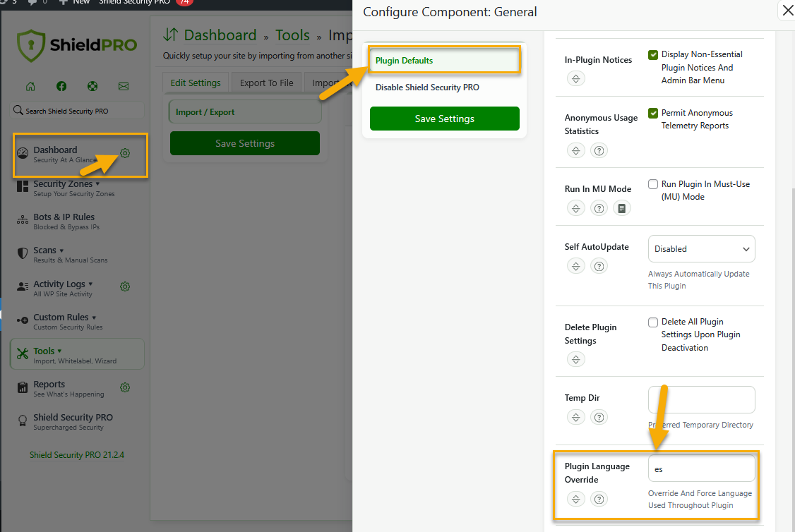Open help for Anonymous Usage Statistics
Screen dimensions: 795x532
point(599,150)
